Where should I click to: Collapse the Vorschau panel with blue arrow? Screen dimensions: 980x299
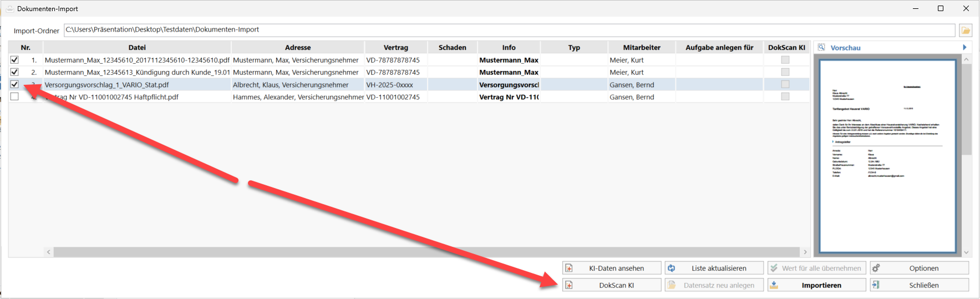[964, 48]
